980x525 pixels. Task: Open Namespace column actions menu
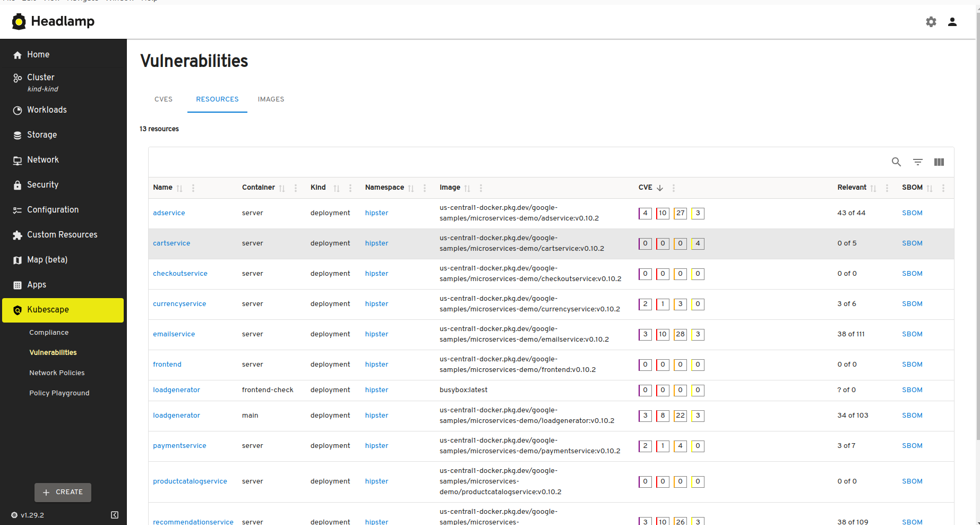tap(425, 188)
